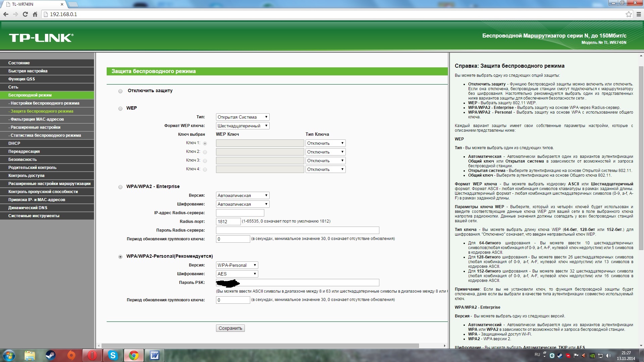Open 'Родительский контроль' menu link

coord(47,168)
